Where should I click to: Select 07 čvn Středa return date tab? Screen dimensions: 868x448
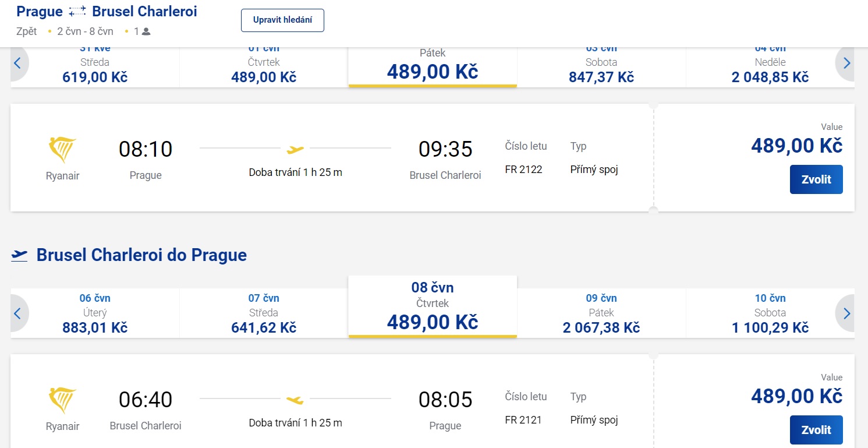coord(264,313)
